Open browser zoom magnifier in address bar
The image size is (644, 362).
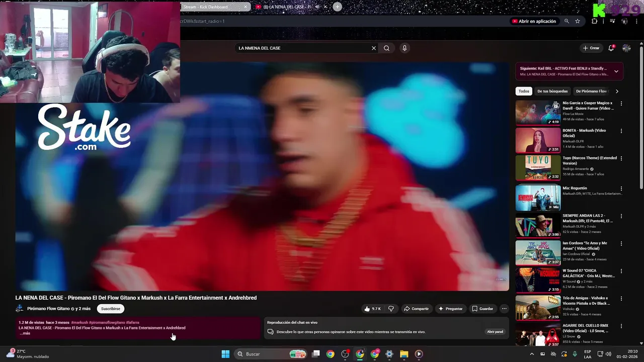(567, 21)
